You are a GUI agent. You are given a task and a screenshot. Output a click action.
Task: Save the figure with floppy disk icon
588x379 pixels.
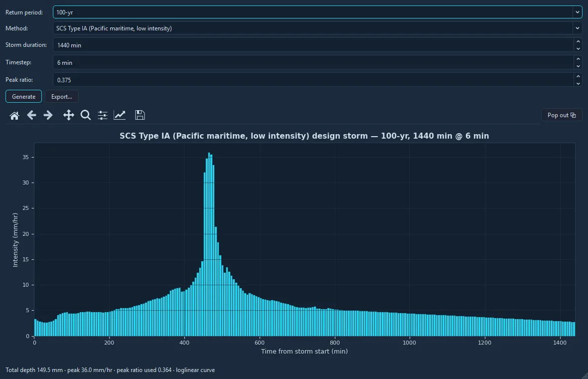click(140, 115)
